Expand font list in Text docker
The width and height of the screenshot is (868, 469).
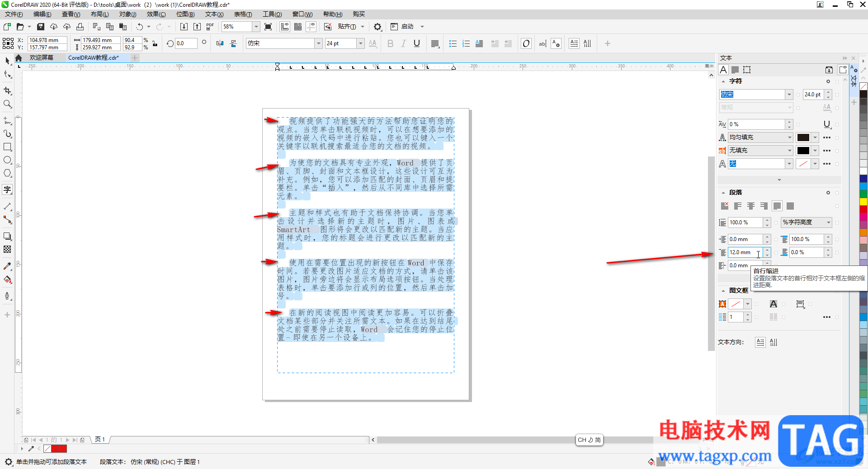(789, 95)
